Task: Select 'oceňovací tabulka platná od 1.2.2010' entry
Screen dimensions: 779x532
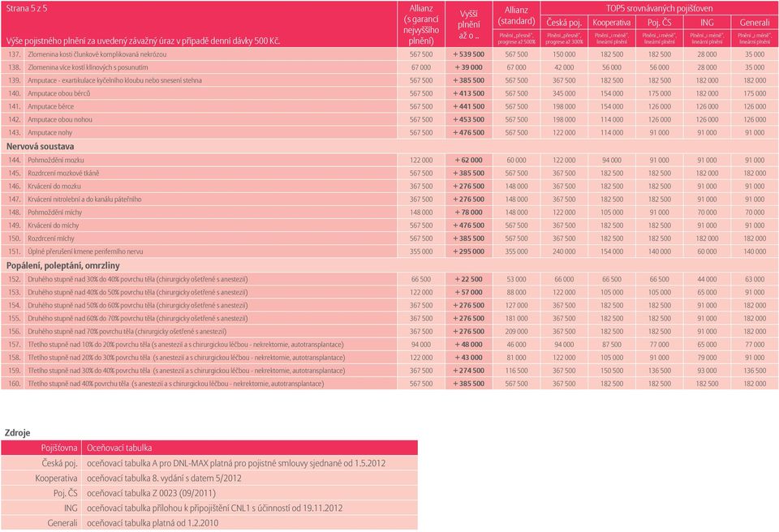Action: pyautogui.click(x=153, y=522)
